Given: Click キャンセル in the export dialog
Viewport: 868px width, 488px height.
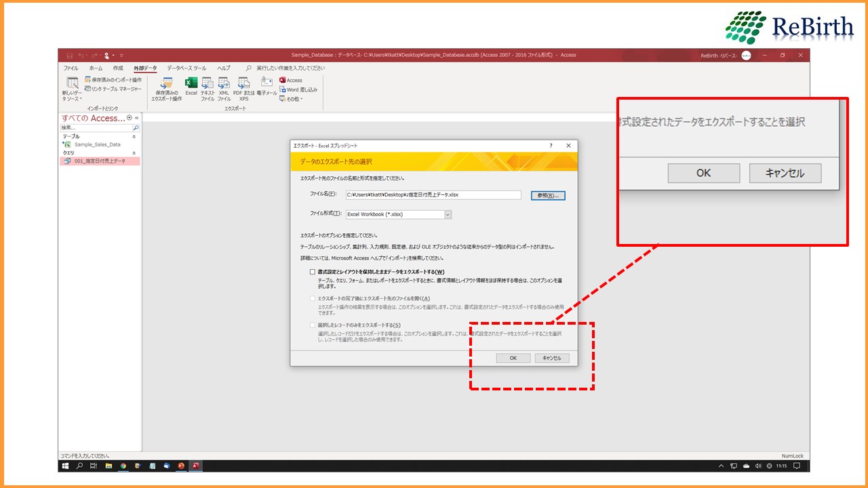Looking at the screenshot, I should (x=552, y=358).
